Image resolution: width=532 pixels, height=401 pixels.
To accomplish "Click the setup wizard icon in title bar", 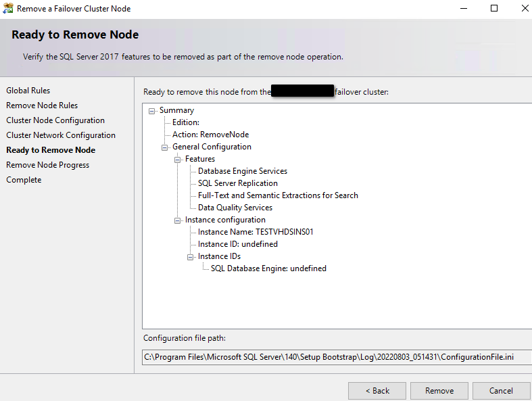I will [x=8, y=8].
